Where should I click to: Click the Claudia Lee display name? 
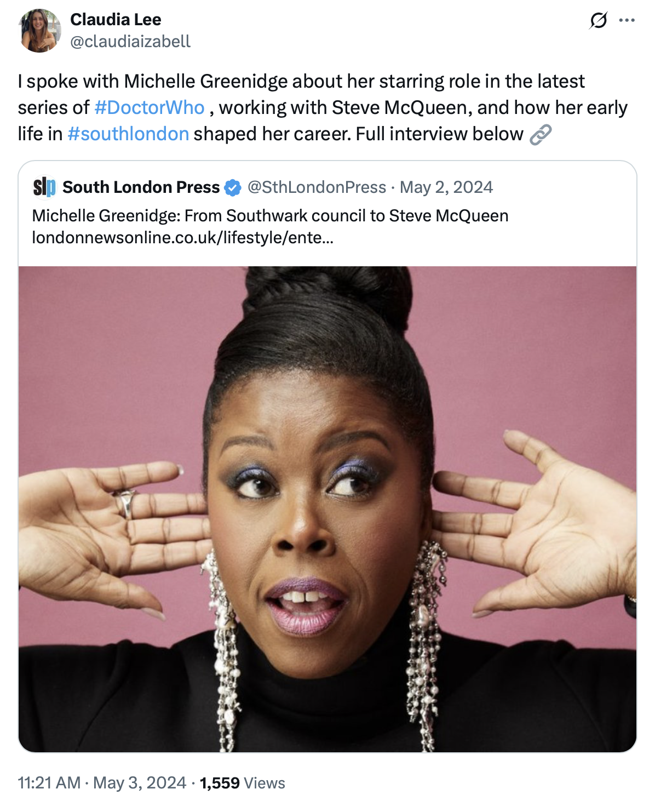click(x=116, y=20)
